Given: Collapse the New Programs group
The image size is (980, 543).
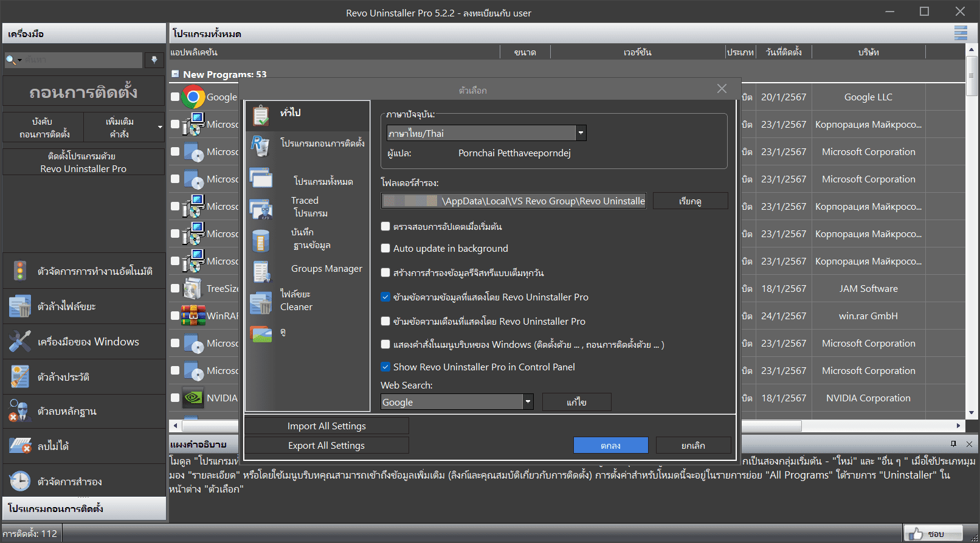Looking at the screenshot, I should [x=175, y=74].
